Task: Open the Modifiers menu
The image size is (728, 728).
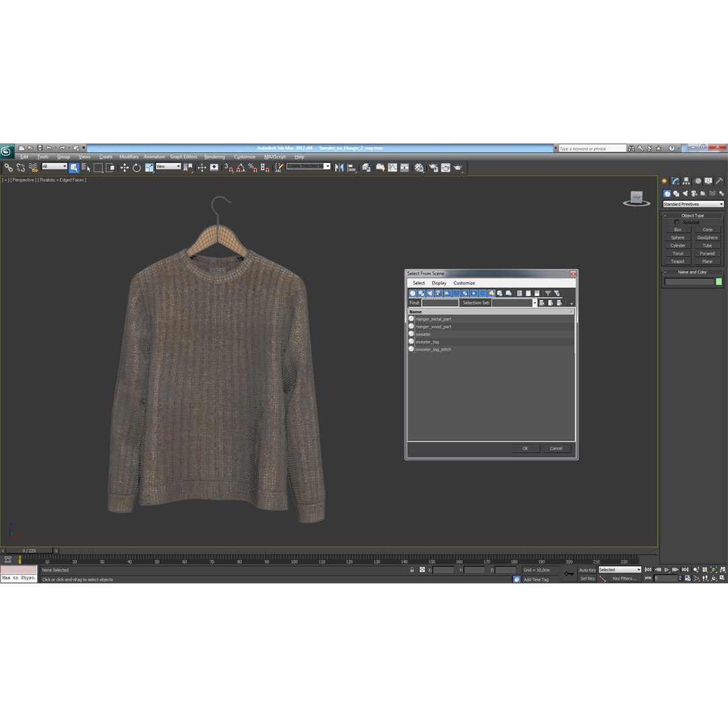Action: [x=129, y=157]
